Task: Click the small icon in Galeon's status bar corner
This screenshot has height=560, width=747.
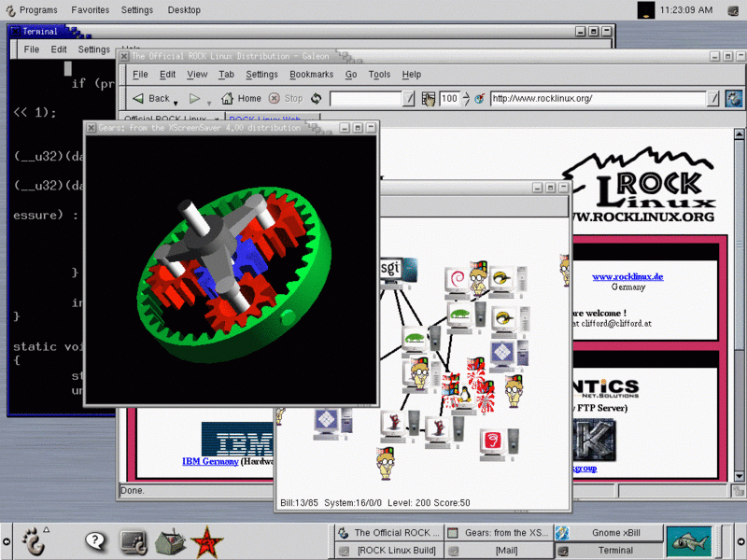Action: coord(739,491)
